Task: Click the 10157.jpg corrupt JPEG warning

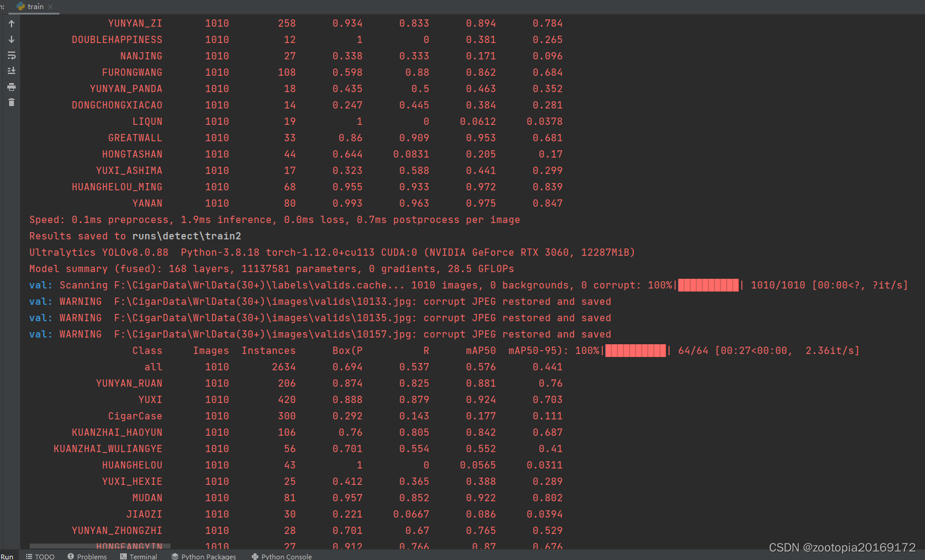Action: point(320,334)
